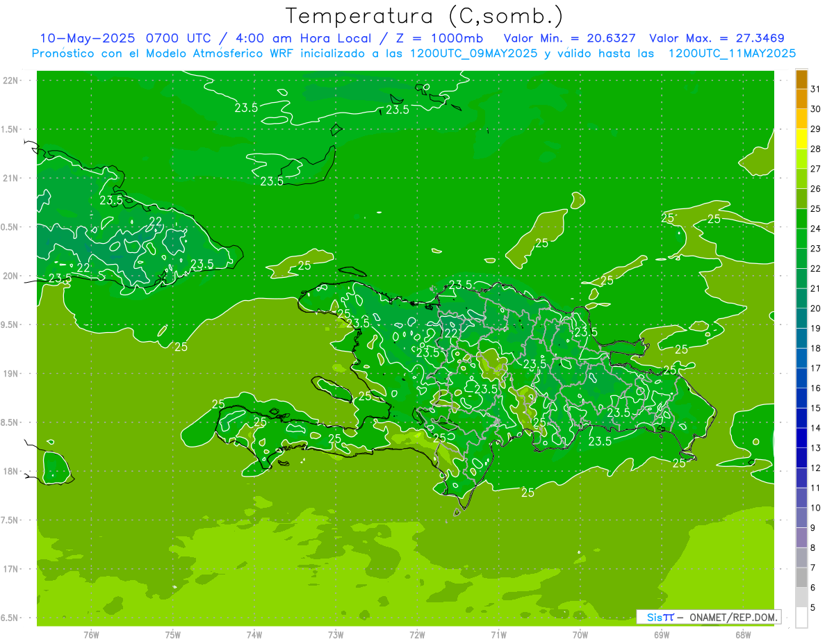Click the legend value 6
This screenshot has height=644, width=834.
813,588
